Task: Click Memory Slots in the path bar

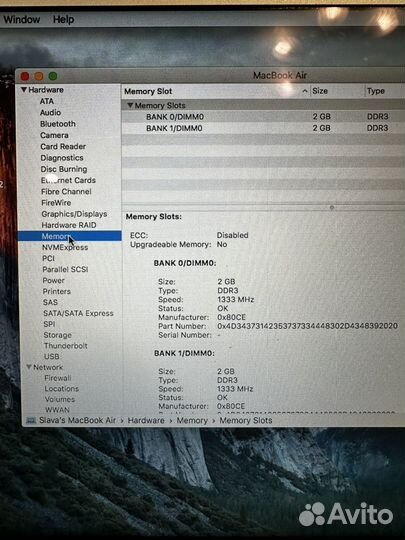Action: [246, 420]
